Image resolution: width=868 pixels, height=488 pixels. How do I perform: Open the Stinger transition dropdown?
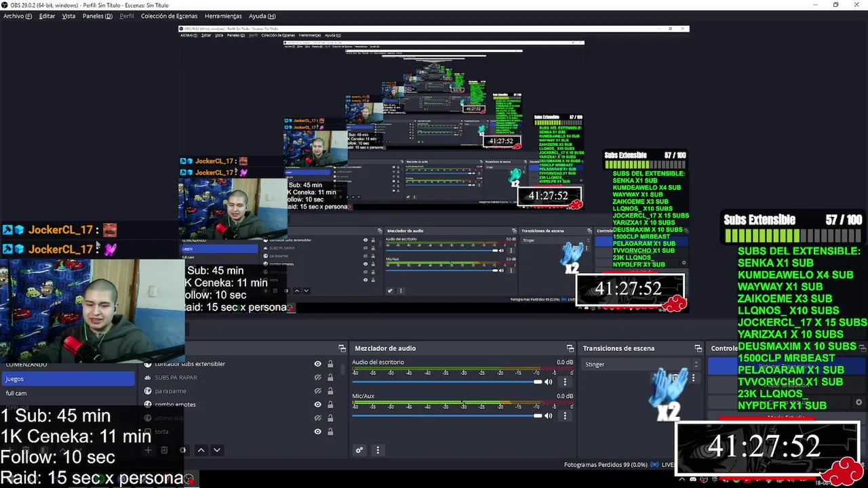(x=642, y=365)
